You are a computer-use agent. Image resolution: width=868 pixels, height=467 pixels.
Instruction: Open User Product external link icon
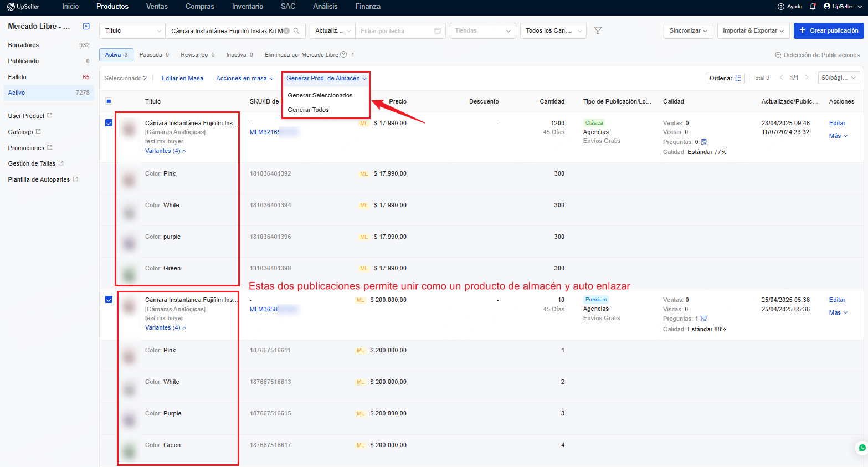50,115
